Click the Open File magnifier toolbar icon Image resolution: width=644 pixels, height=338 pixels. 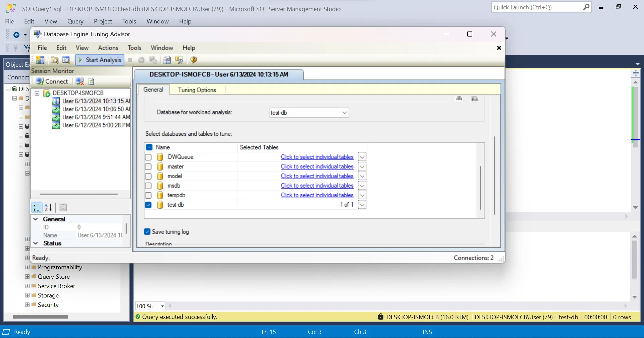[x=66, y=60]
